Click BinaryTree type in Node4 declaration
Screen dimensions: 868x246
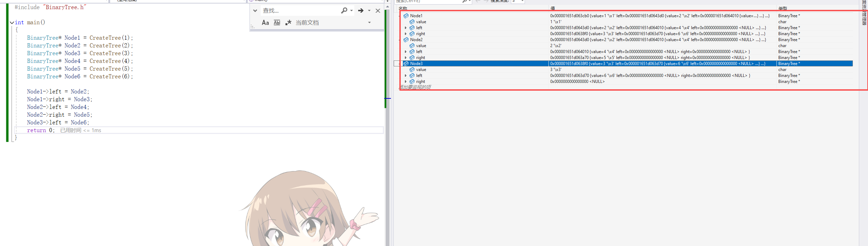pyautogui.click(x=43, y=61)
